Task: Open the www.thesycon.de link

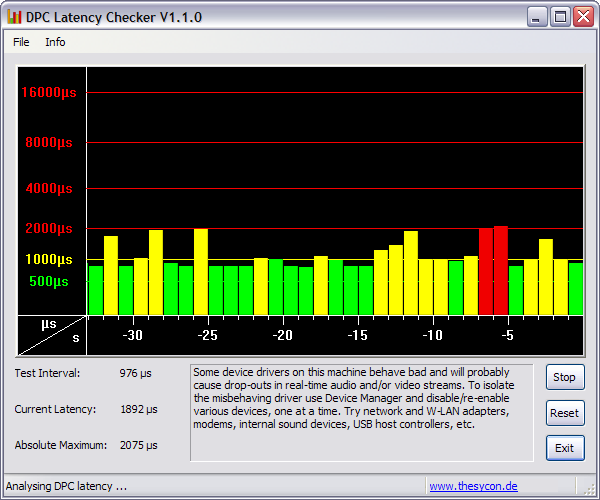Action: tap(473, 486)
